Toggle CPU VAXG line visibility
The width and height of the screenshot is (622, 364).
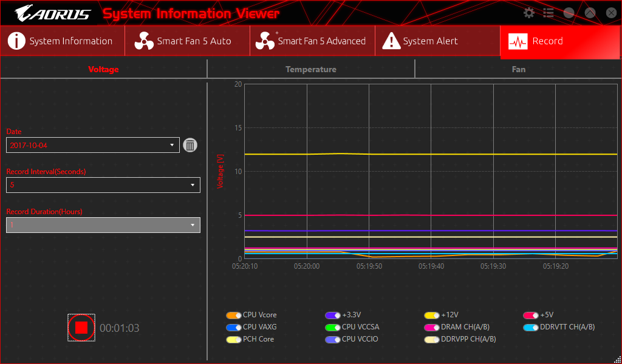(x=234, y=327)
